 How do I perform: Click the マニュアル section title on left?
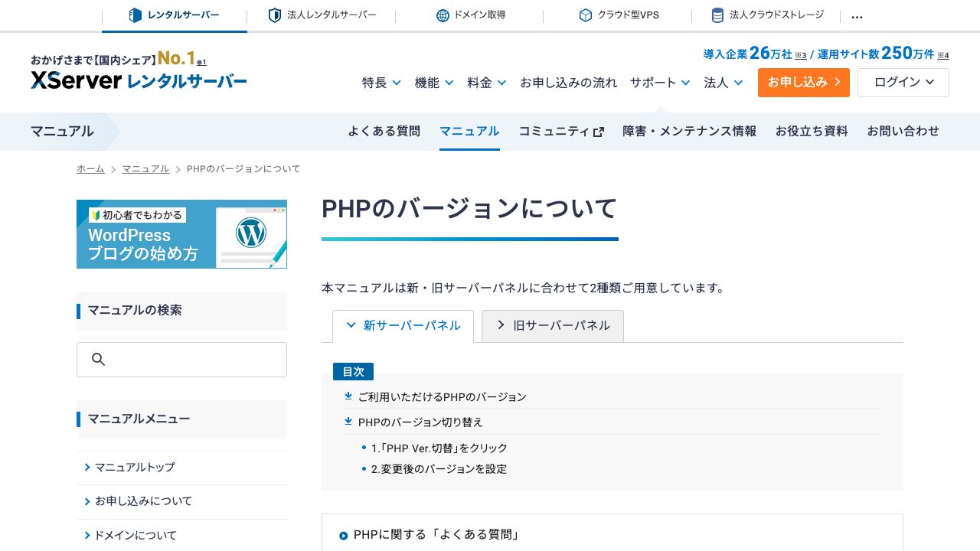click(62, 132)
